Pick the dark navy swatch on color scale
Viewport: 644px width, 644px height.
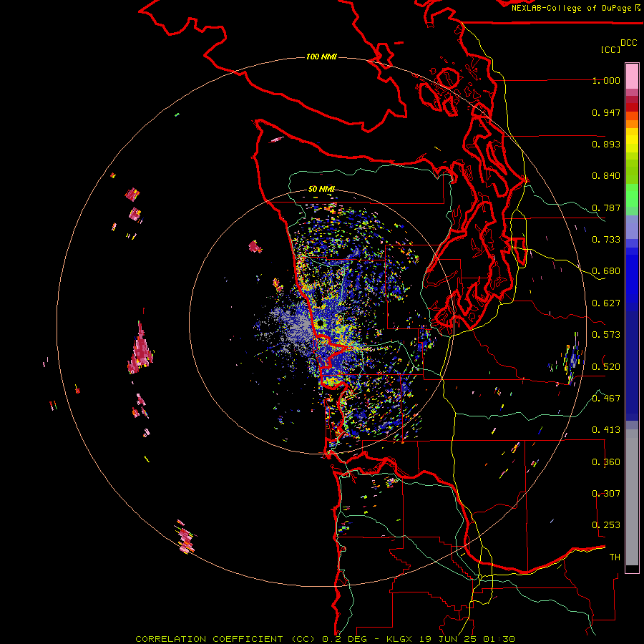pos(632,366)
